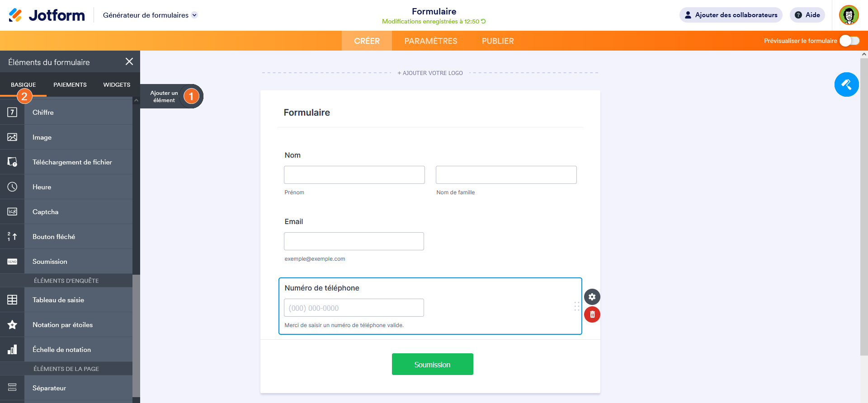Toggle the form preview switch
Image resolution: width=868 pixels, height=403 pixels.
pos(849,41)
